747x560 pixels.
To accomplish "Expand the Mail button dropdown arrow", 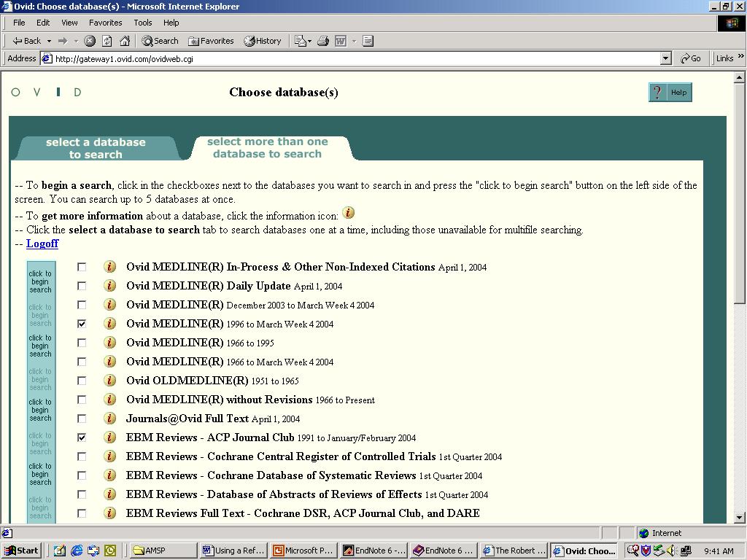I will pyautogui.click(x=309, y=42).
